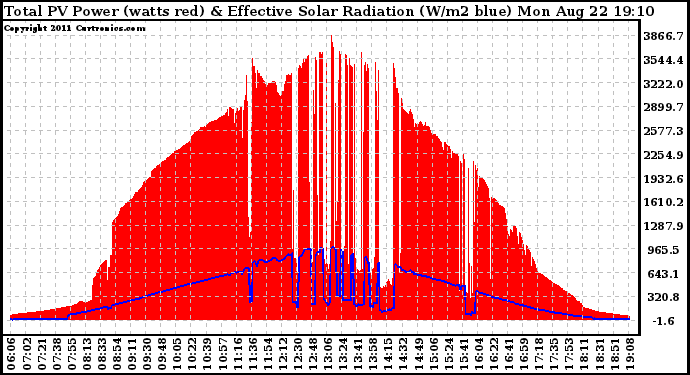Click the 16:22 time label
This screenshot has width=690, height=375.
point(493,354)
